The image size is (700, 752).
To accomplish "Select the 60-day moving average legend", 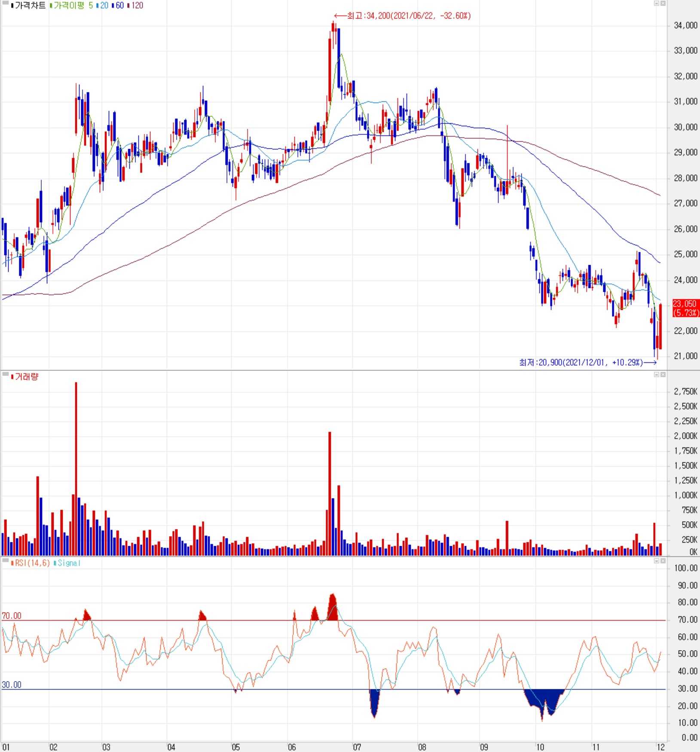I will [x=119, y=6].
